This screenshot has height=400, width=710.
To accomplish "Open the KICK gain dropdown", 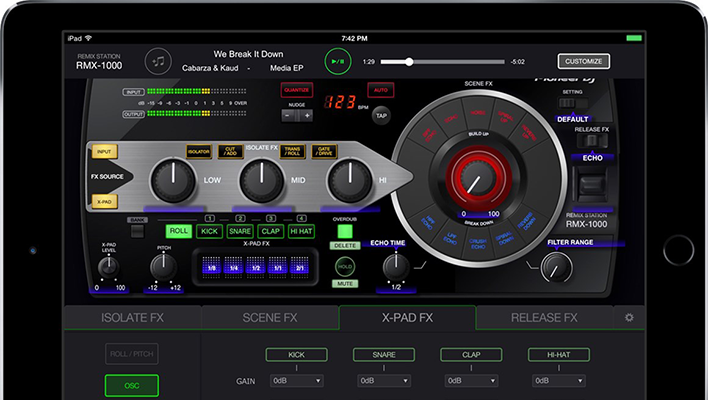I will tap(297, 381).
